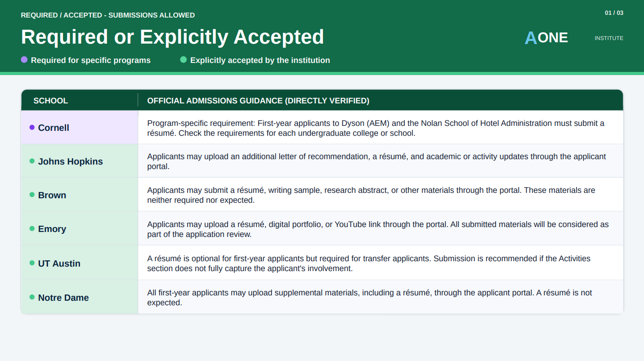Click the 01 / 03 page indicator
This screenshot has height=361, width=644.
[x=614, y=13]
